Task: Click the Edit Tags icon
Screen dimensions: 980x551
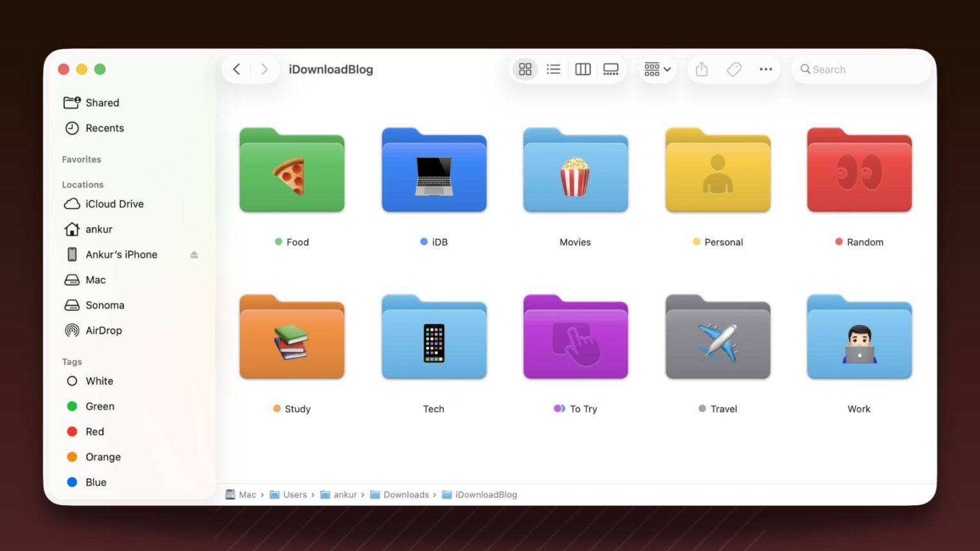Action: [x=733, y=69]
